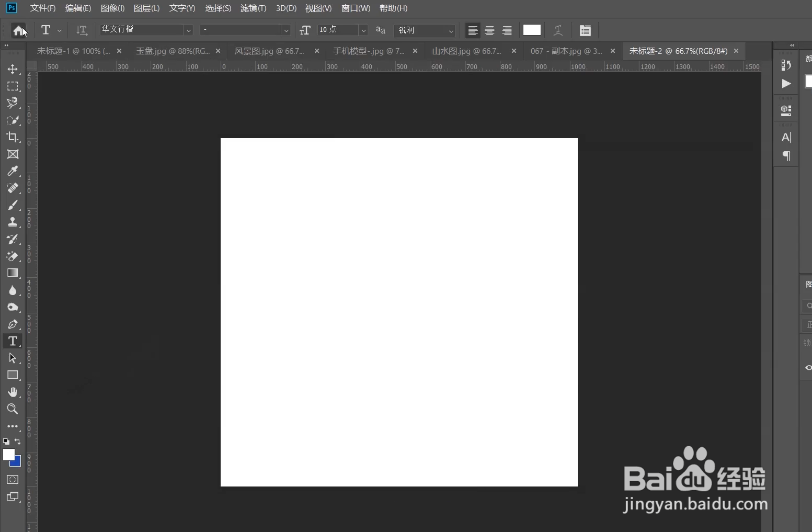Screen dimensions: 812x532
Task: Click the Home button in options bar
Action: pyautogui.click(x=19, y=30)
